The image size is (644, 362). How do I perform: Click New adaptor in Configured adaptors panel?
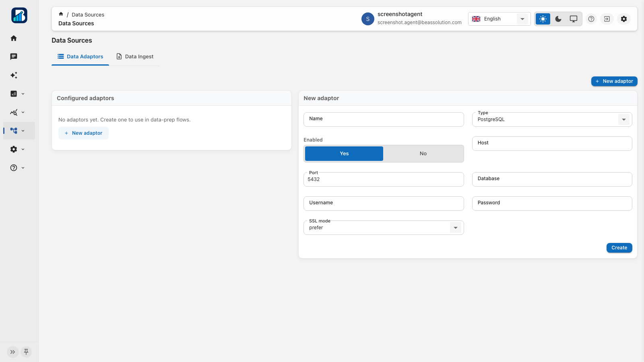83,133
